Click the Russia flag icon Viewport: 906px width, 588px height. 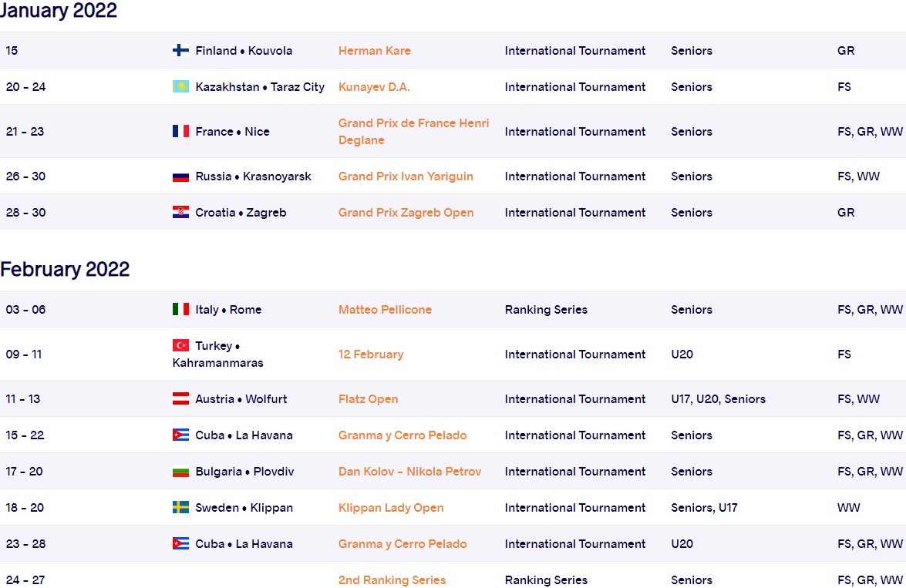pyautogui.click(x=180, y=176)
